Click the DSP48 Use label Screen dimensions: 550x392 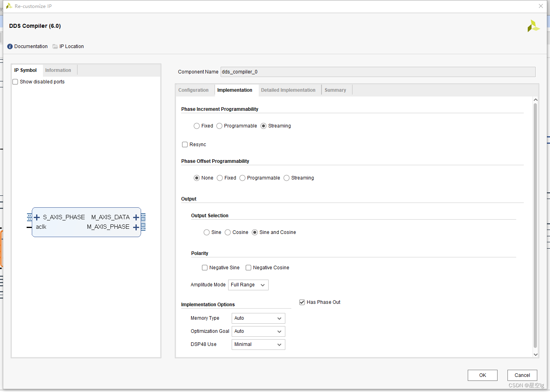tap(203, 344)
